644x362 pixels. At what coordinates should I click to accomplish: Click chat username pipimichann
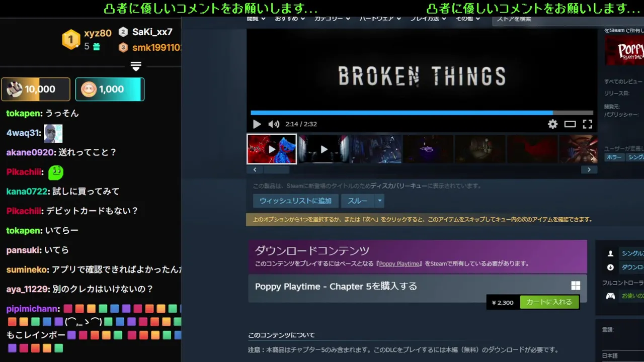(x=33, y=309)
